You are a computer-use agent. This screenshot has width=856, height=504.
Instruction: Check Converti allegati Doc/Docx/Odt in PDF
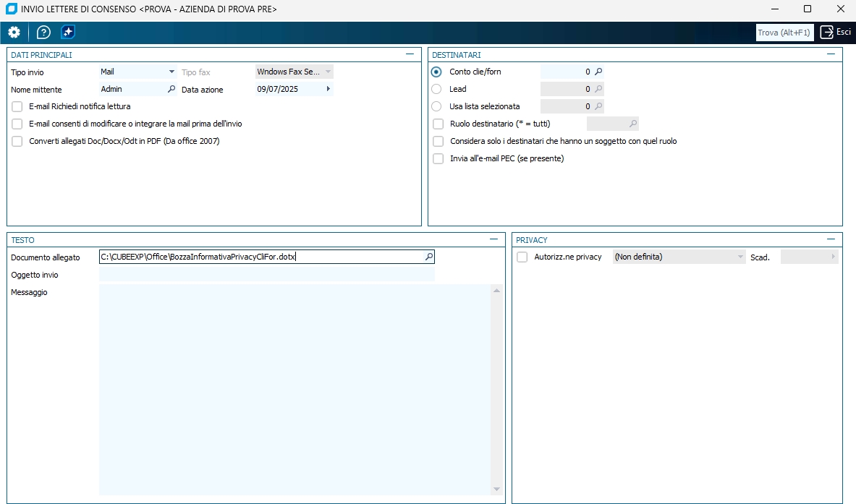(17, 141)
